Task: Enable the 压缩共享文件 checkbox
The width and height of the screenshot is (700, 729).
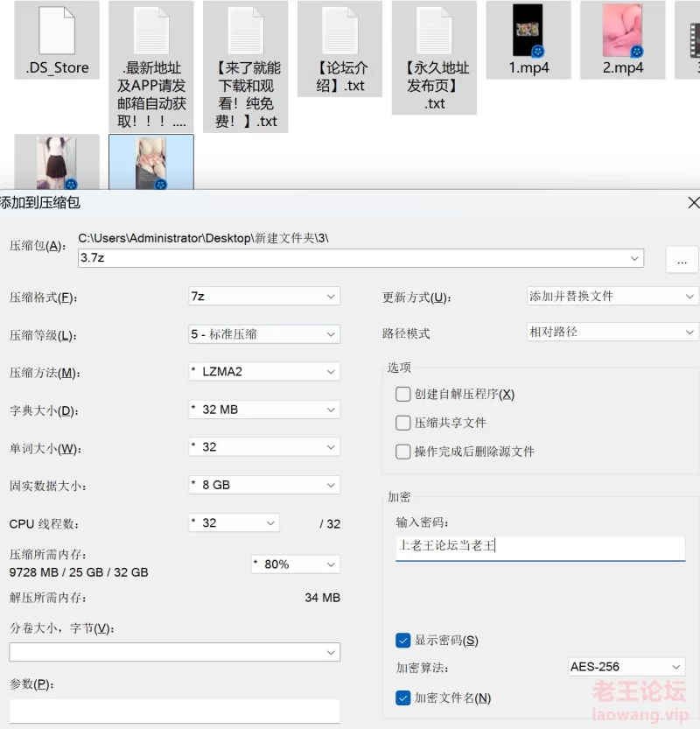Action: 403,423
